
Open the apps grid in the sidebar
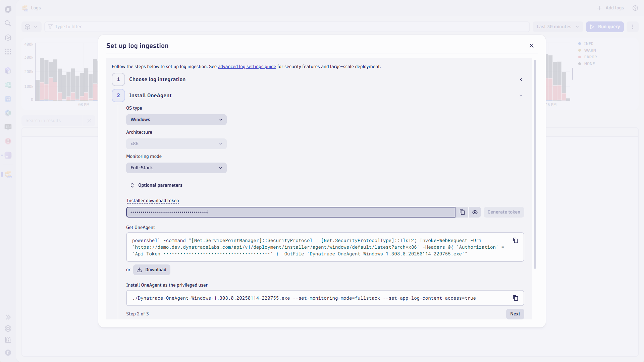(x=8, y=51)
